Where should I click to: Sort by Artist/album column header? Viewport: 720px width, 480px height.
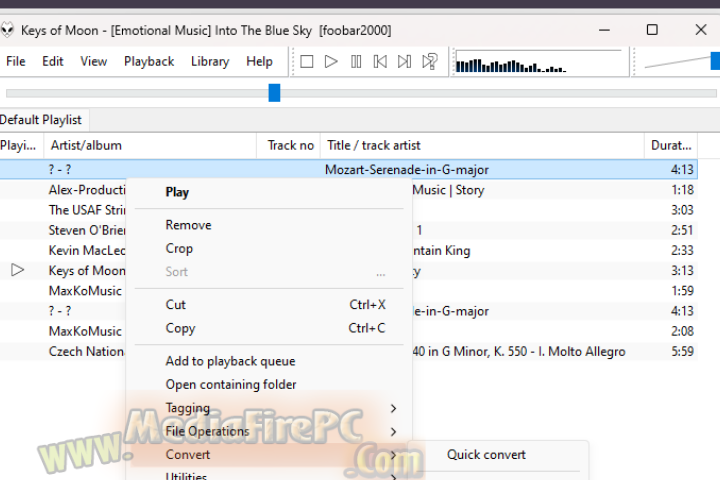click(x=150, y=146)
